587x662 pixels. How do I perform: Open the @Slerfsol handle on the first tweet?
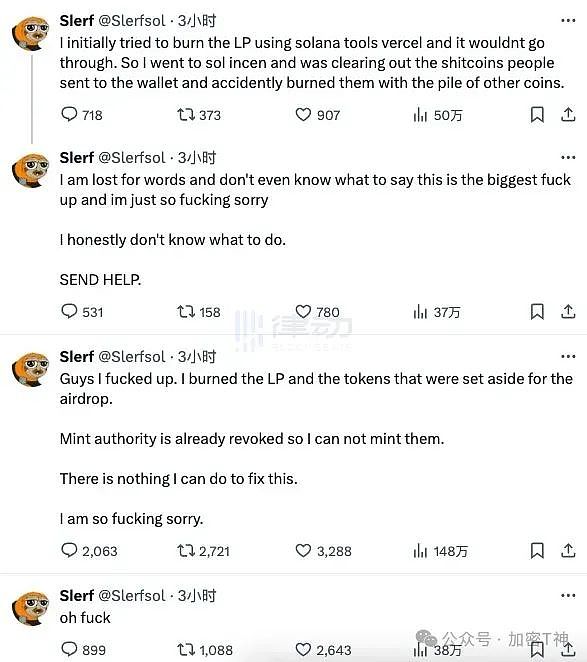point(132,21)
